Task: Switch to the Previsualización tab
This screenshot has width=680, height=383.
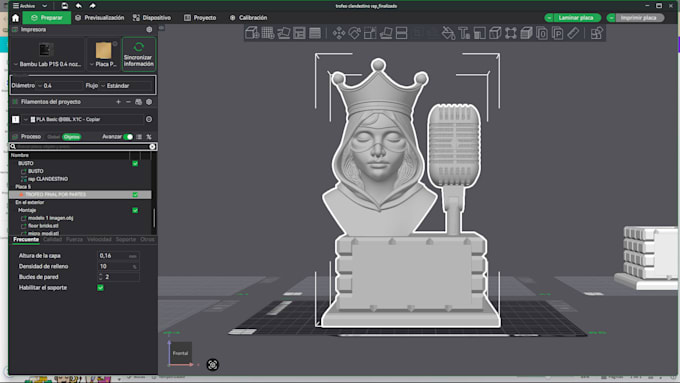Action: [x=99, y=18]
